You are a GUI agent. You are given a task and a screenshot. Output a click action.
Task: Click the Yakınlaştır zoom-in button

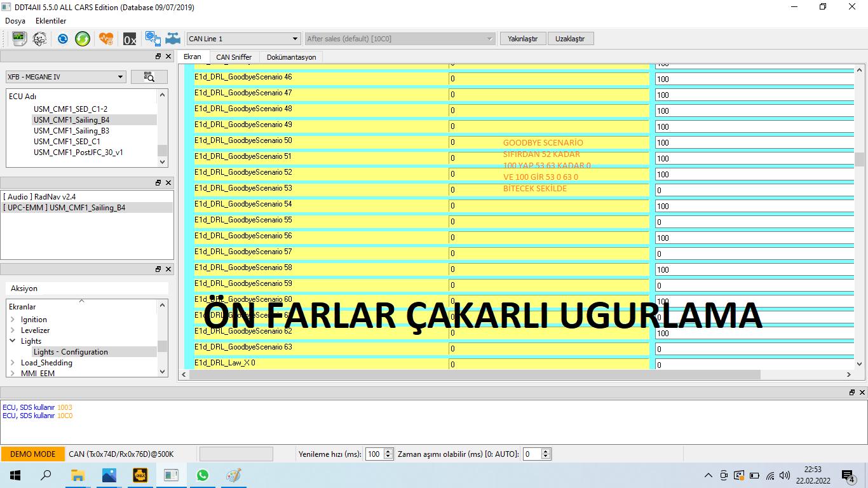(x=522, y=39)
